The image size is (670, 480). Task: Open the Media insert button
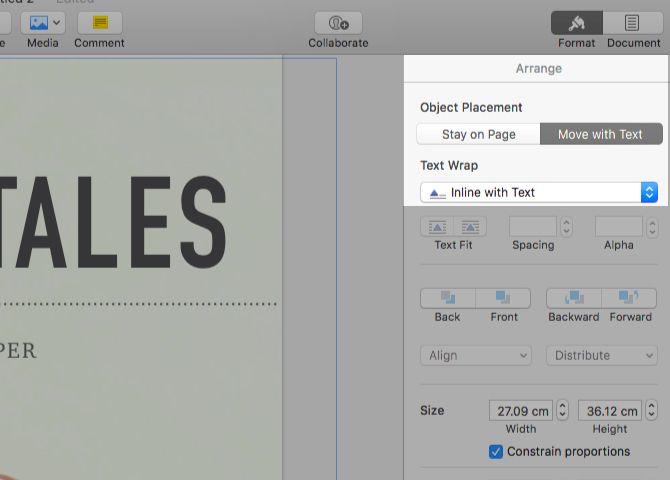pos(39,23)
